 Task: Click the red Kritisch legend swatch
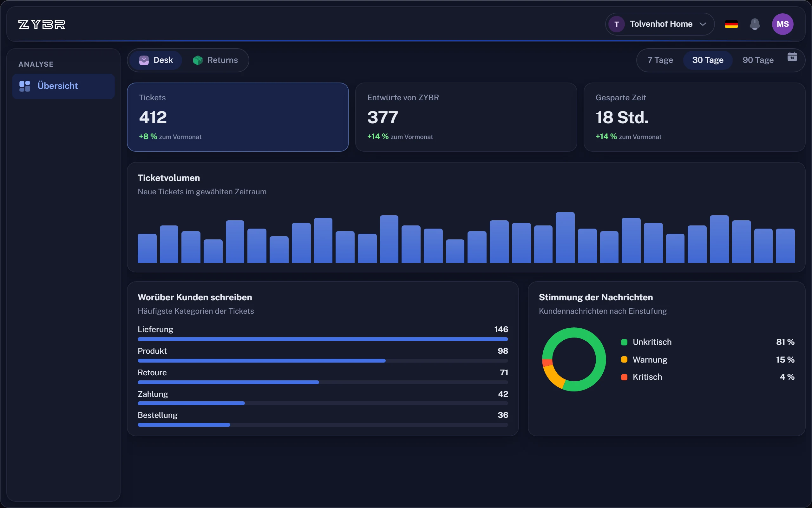pyautogui.click(x=624, y=377)
